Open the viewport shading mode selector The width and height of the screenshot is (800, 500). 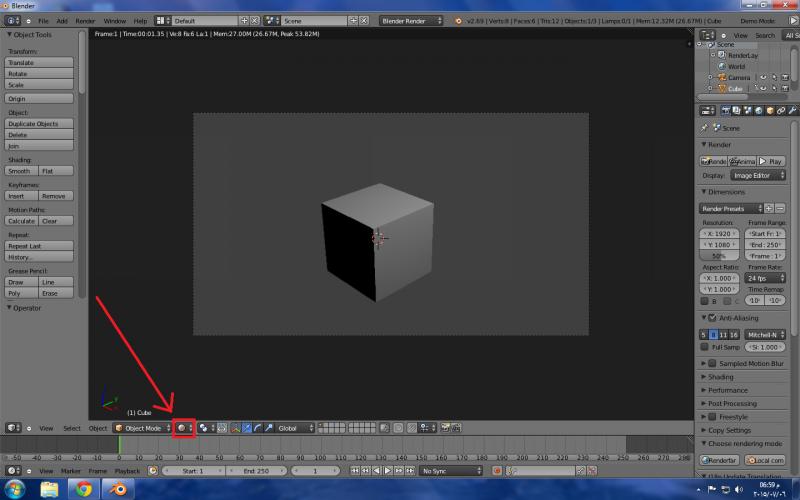184,428
